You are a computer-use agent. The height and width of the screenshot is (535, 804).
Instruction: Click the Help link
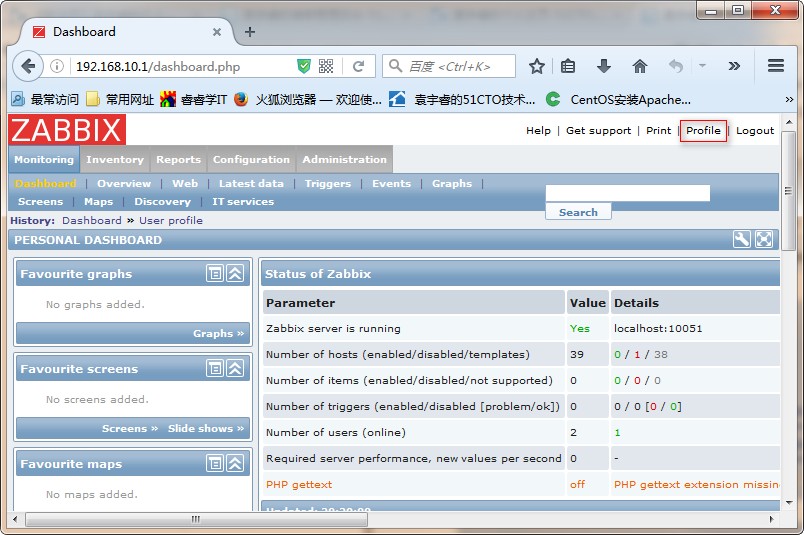pyautogui.click(x=538, y=130)
